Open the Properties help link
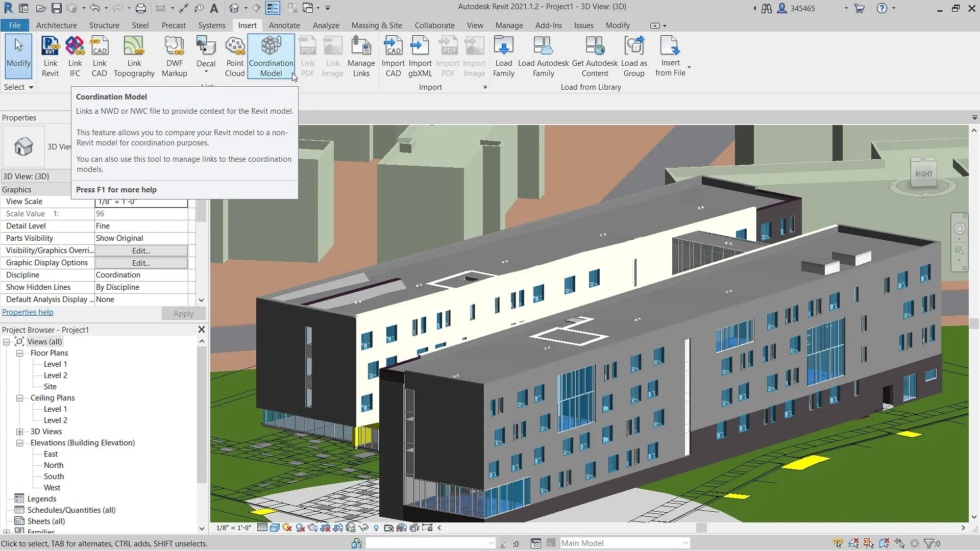 (28, 312)
